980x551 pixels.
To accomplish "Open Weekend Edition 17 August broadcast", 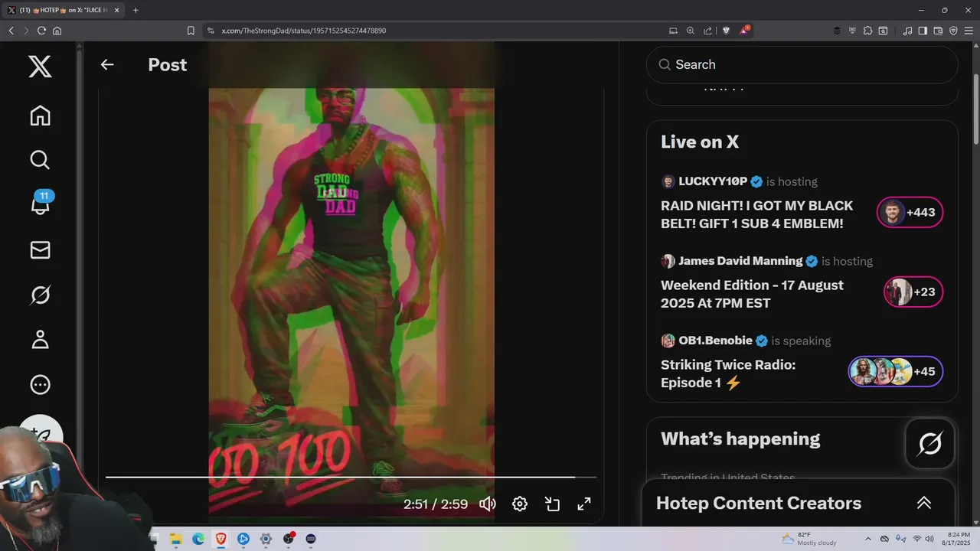I will click(x=752, y=294).
